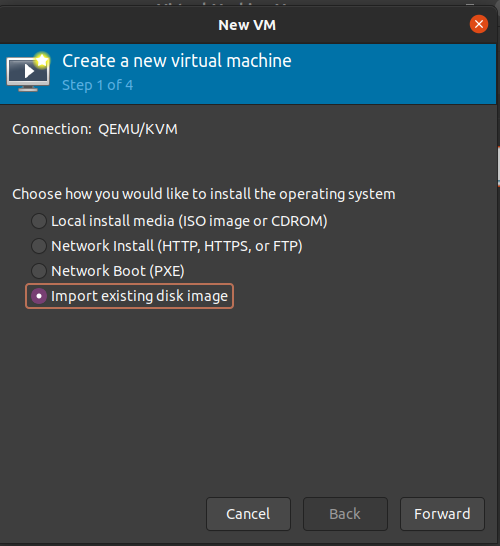This screenshot has width=500, height=546.
Task: Click the Step 1 of 4 label
Action: coord(97,85)
